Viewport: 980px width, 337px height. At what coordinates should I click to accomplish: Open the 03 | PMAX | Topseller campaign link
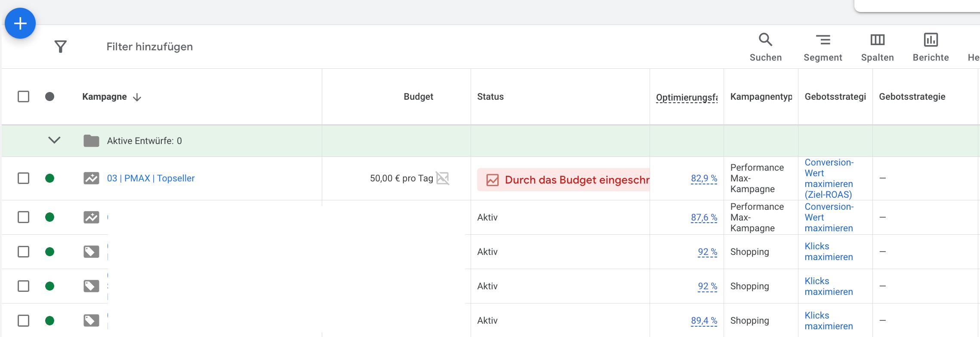click(151, 178)
